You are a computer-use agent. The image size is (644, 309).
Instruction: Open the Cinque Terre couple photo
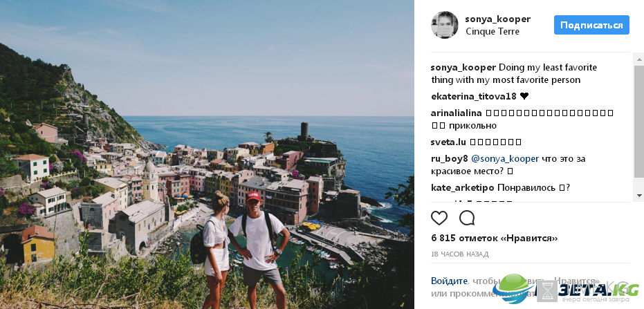(207, 154)
